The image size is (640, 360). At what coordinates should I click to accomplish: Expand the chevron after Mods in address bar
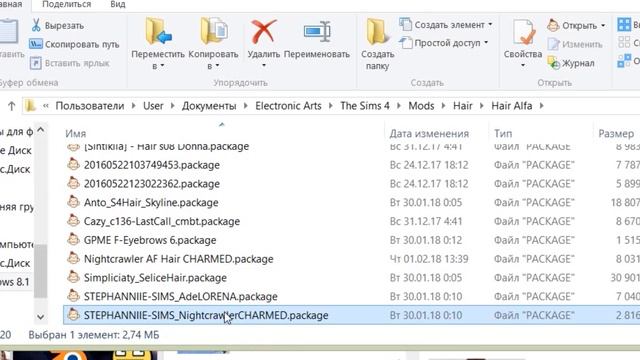coord(443,106)
